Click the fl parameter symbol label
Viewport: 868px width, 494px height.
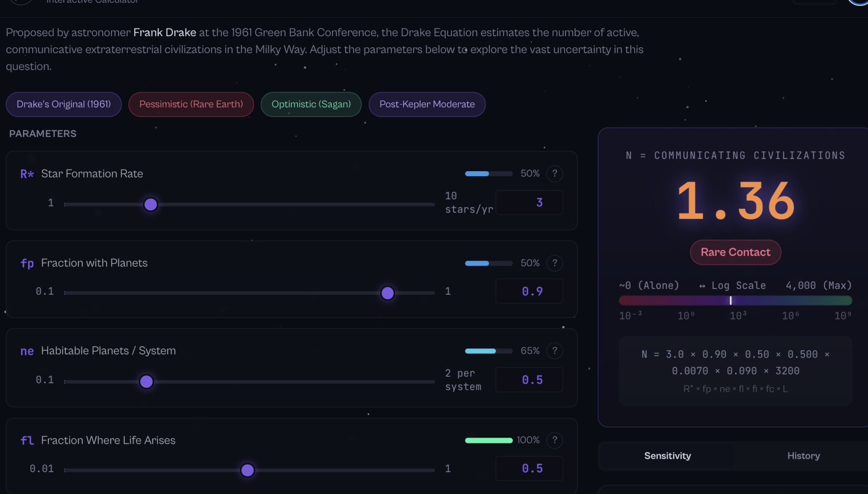[x=27, y=440]
